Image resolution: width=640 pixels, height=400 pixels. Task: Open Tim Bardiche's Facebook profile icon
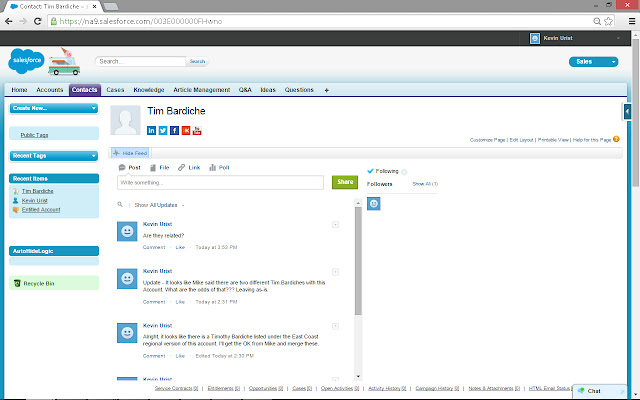click(x=174, y=130)
